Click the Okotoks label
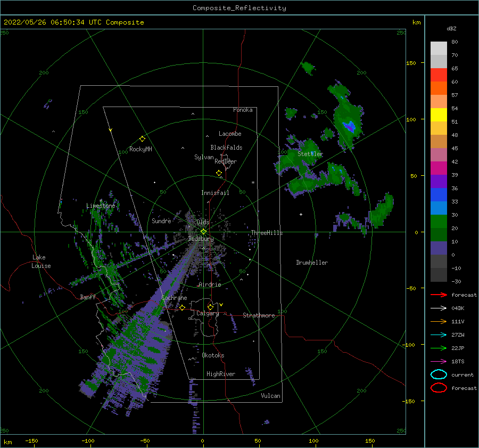479x448 pixels. click(x=213, y=355)
